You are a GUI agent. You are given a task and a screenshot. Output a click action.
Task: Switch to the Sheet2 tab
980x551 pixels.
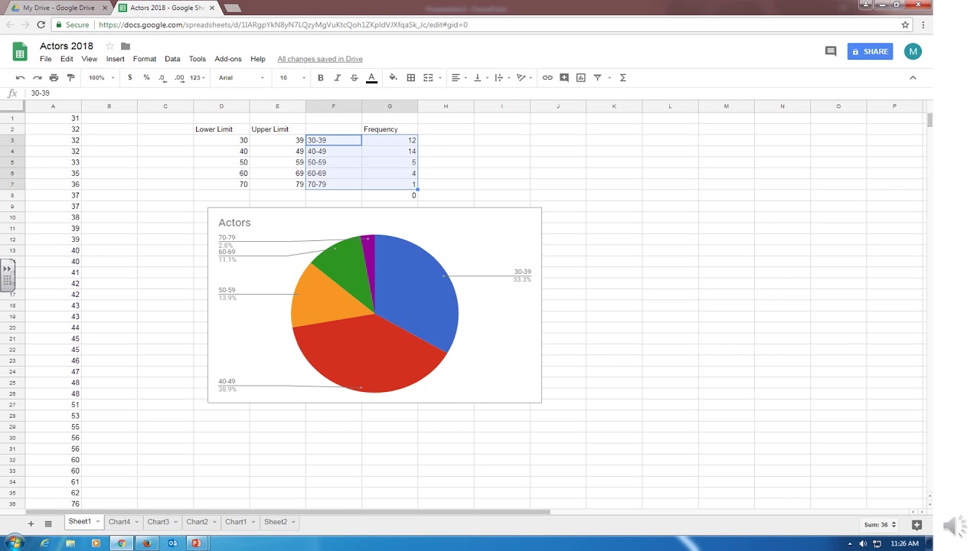[279, 522]
